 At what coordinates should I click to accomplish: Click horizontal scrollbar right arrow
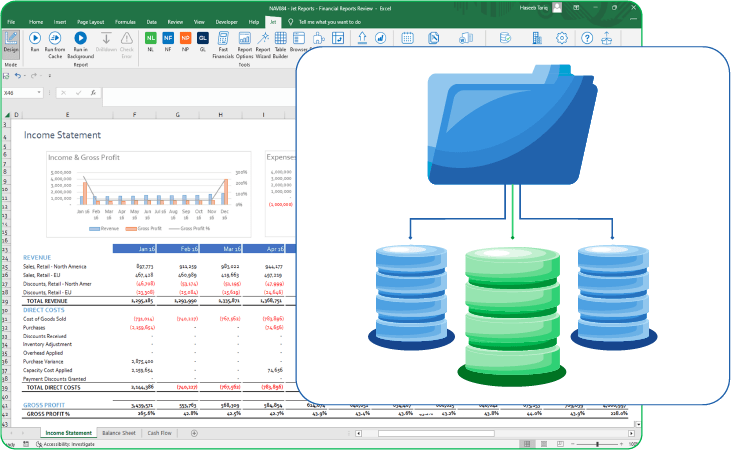631,433
